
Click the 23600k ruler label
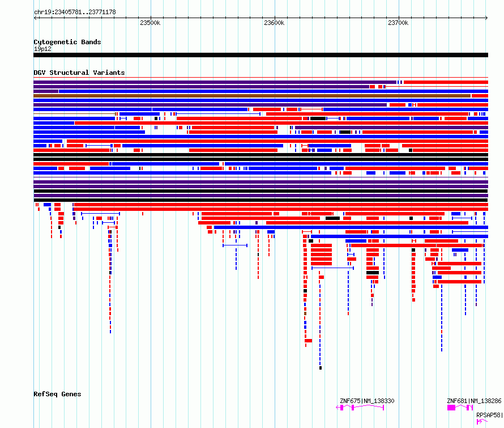coord(274,23)
